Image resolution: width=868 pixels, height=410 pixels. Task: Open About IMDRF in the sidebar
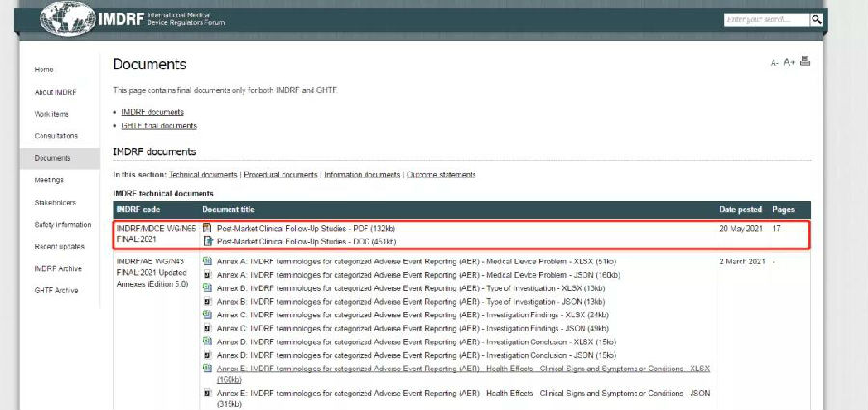click(55, 92)
